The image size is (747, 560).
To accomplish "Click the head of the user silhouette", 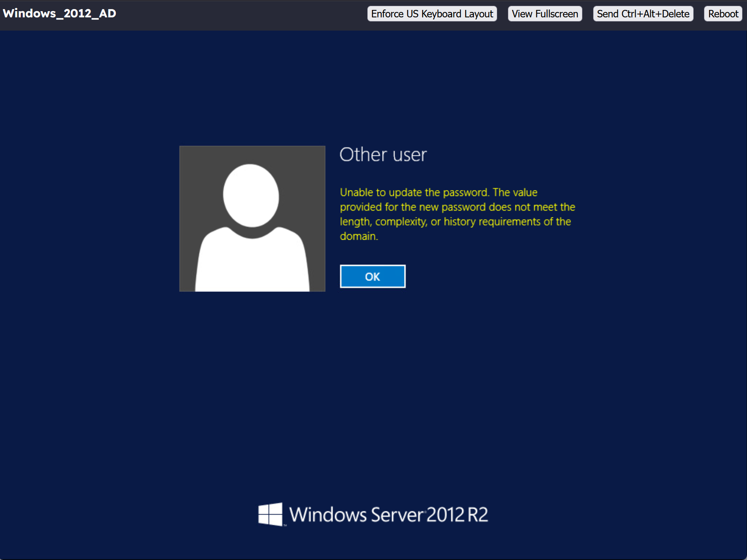I will pos(251,195).
